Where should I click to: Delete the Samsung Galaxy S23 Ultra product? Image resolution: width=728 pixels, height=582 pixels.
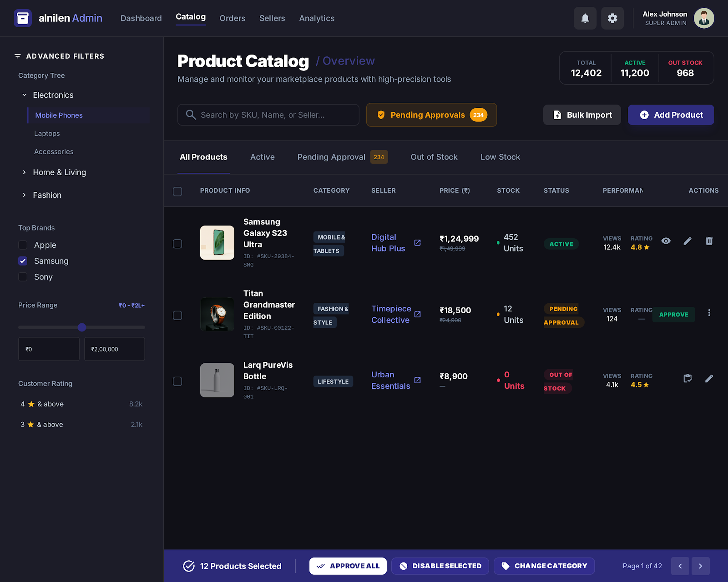click(709, 241)
